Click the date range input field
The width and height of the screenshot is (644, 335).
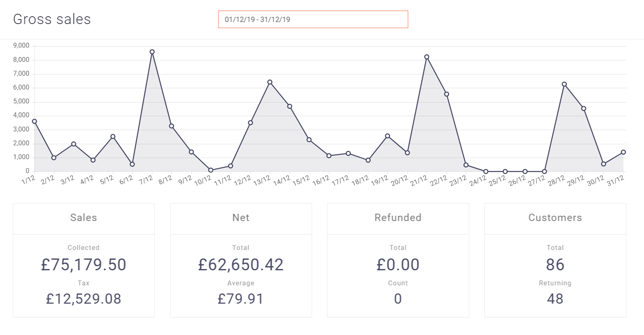click(313, 20)
